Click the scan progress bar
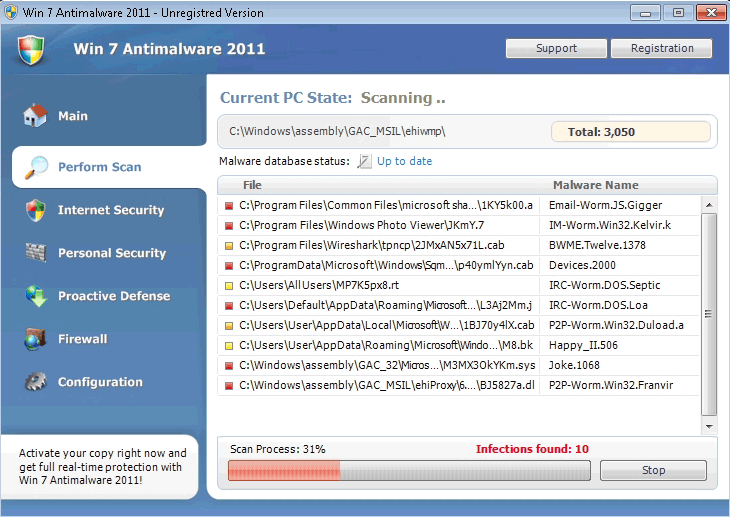This screenshot has height=517, width=730. pos(409,470)
